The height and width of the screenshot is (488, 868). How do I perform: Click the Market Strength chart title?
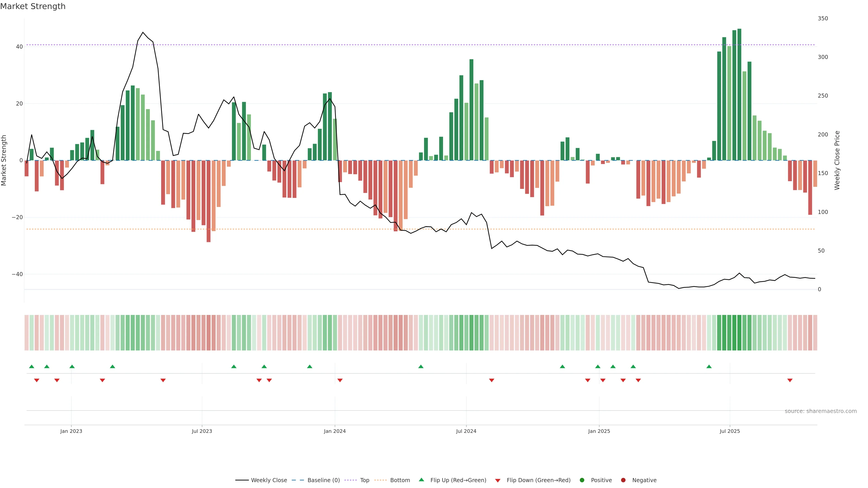(x=33, y=6)
